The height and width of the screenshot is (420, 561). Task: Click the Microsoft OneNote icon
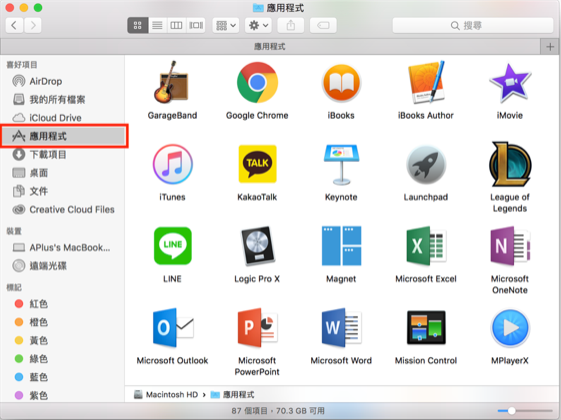pyautogui.click(x=510, y=246)
